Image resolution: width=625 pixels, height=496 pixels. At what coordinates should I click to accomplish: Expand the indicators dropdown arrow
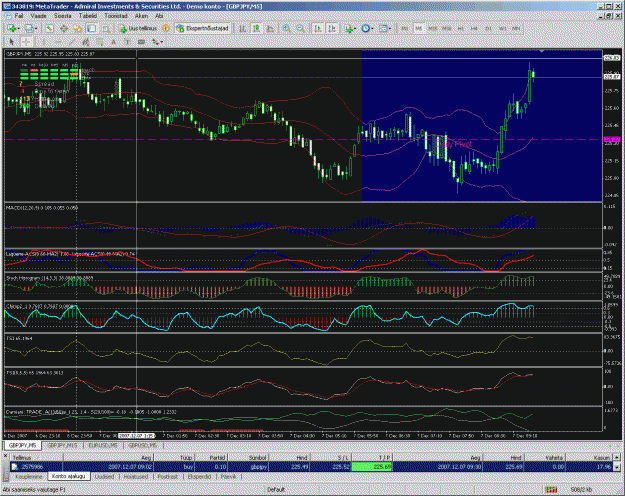356,29
